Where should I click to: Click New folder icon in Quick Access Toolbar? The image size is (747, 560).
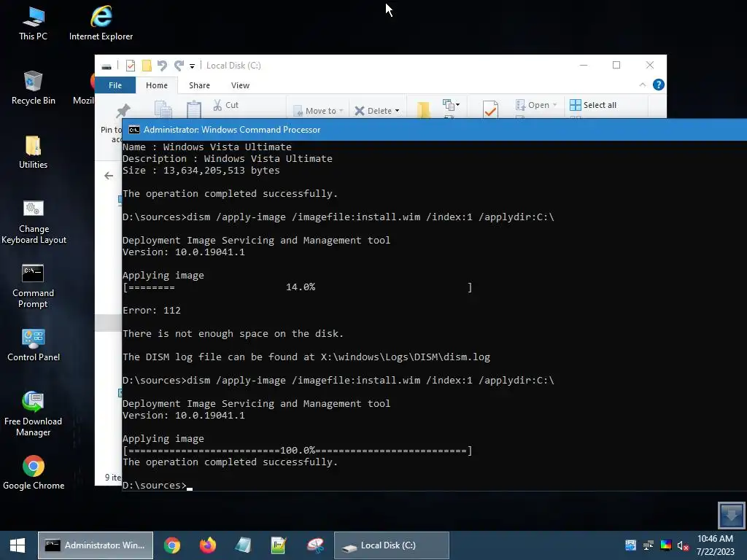pos(147,65)
